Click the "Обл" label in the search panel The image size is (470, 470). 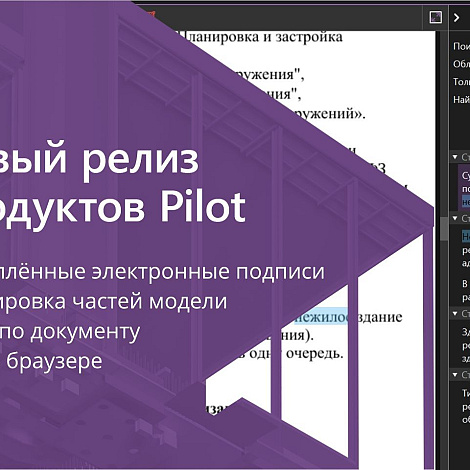pyautogui.click(x=461, y=64)
